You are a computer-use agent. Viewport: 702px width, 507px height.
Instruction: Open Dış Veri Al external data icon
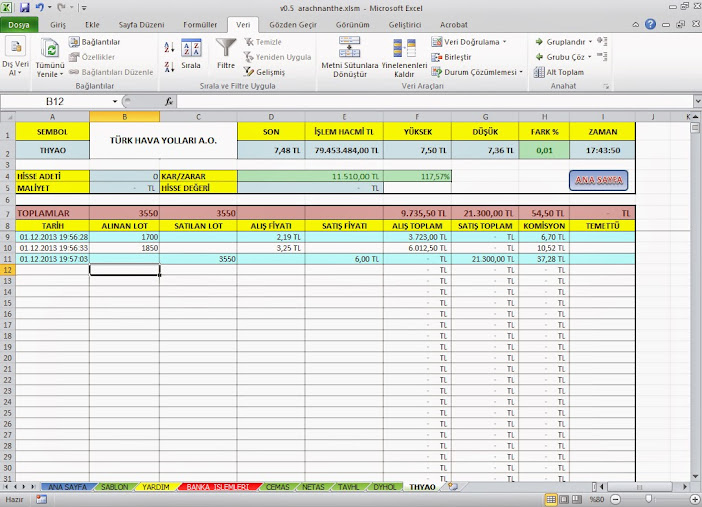(x=15, y=46)
